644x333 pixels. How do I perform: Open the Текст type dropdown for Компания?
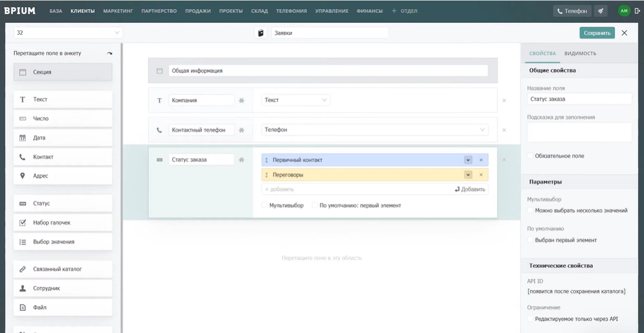click(296, 99)
